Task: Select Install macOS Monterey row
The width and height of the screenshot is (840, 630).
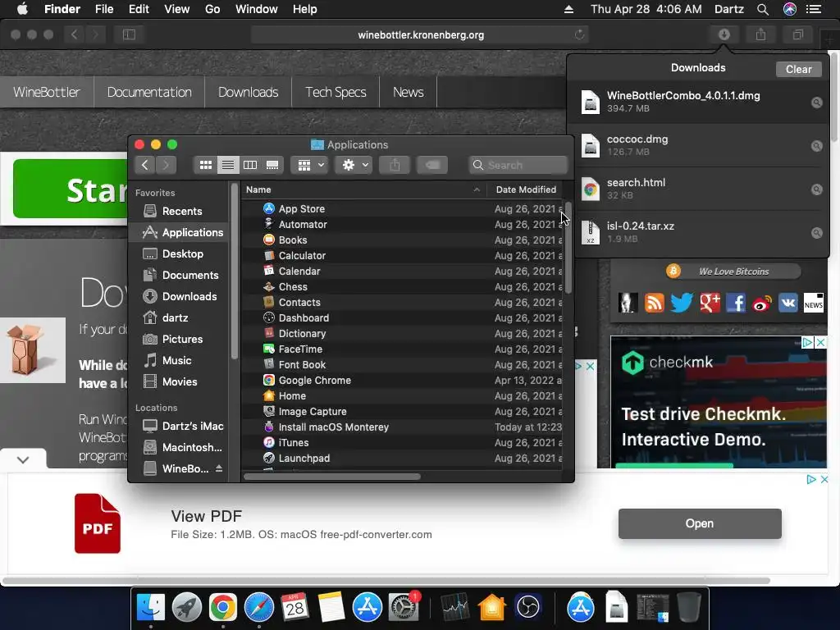Action: click(402, 427)
